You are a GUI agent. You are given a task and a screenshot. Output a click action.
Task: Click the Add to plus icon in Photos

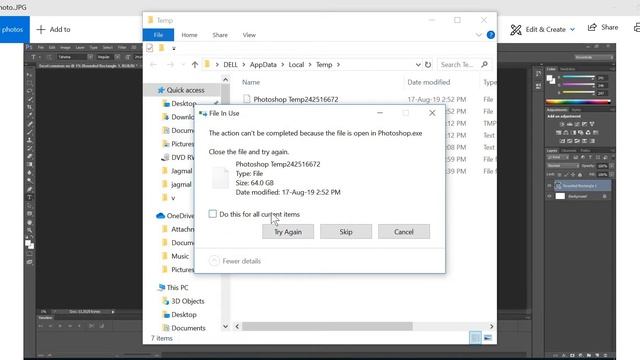tap(41, 29)
